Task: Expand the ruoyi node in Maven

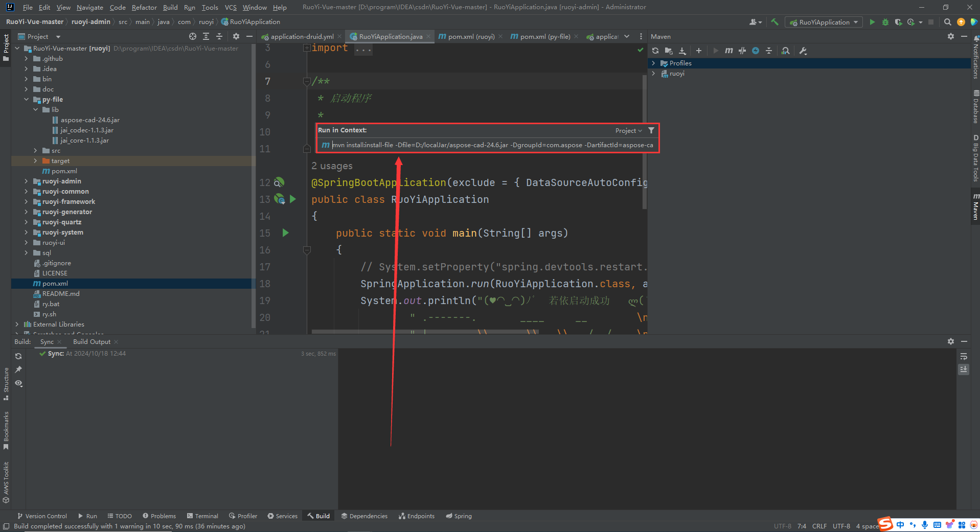Action: click(653, 73)
